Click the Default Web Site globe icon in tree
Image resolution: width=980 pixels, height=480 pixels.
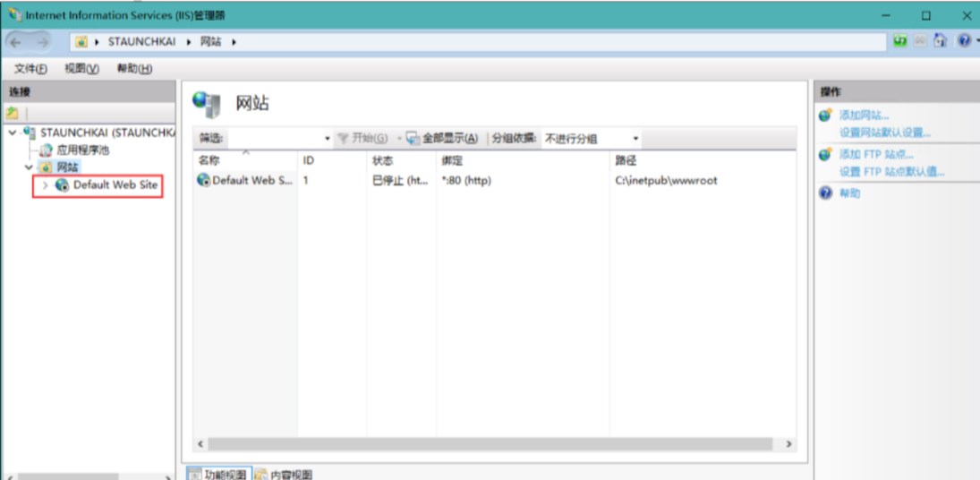point(62,185)
